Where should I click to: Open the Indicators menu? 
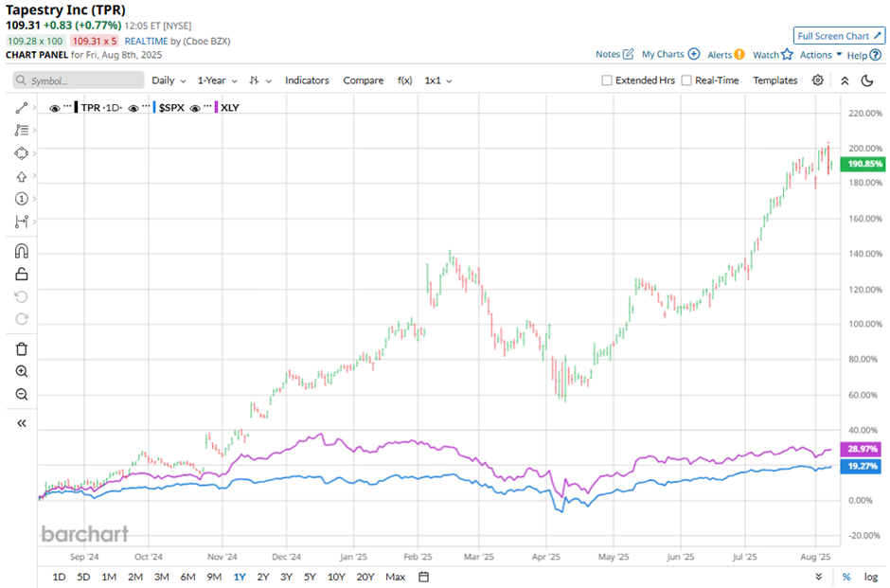click(307, 80)
